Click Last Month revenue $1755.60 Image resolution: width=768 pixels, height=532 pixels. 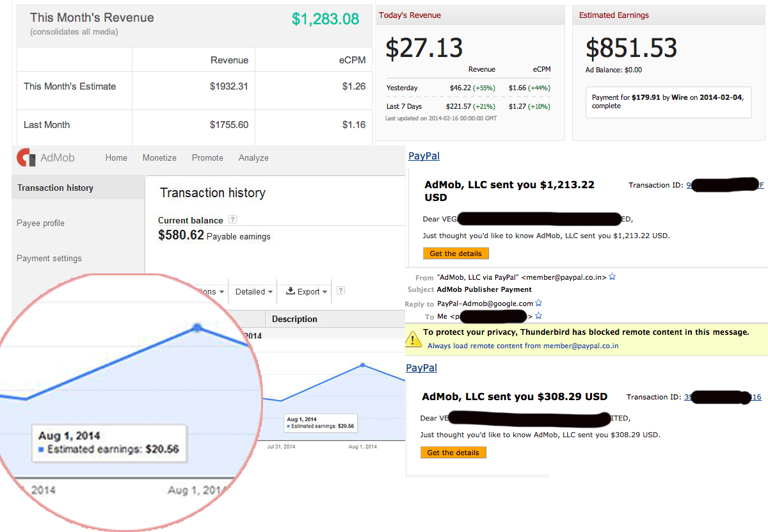click(x=229, y=125)
